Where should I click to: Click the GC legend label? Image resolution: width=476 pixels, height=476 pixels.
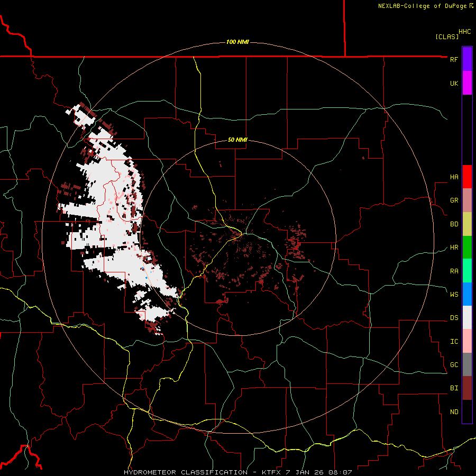(454, 365)
